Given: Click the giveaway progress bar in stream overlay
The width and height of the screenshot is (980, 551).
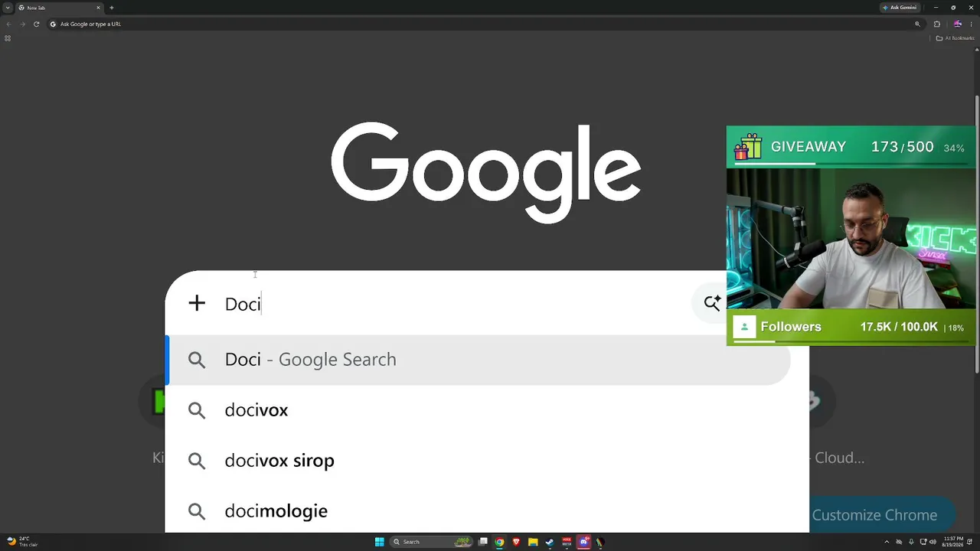Looking at the screenshot, I should pyautogui.click(x=851, y=162).
